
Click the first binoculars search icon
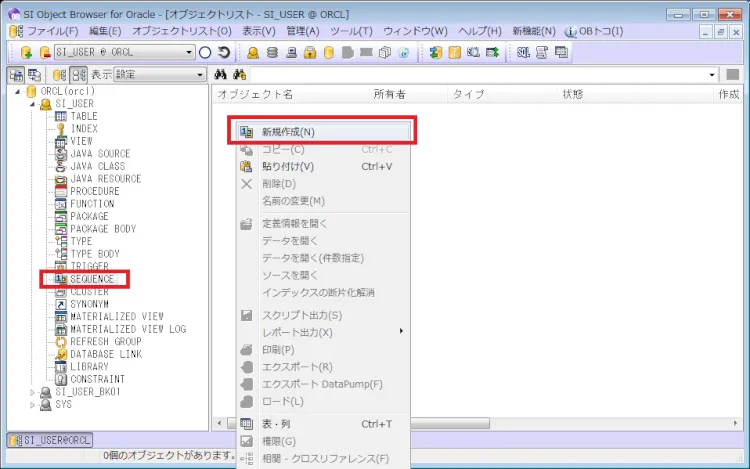[x=221, y=75]
